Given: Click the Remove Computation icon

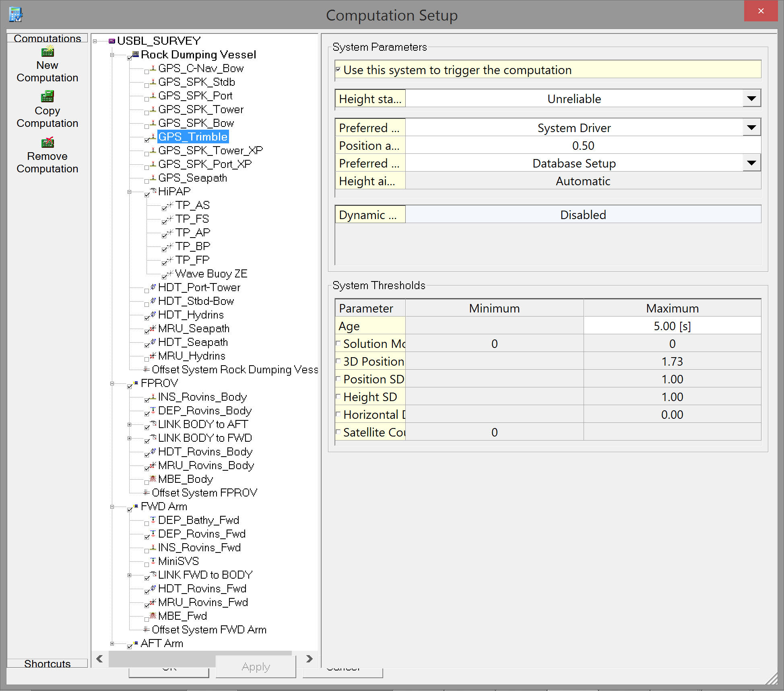Looking at the screenshot, I should click(x=47, y=143).
